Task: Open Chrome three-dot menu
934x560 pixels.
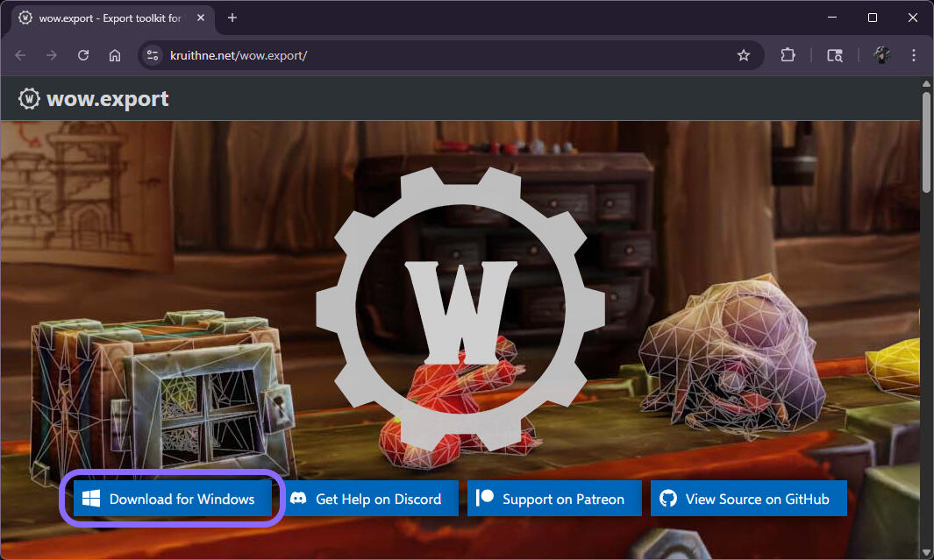Action: (x=914, y=55)
